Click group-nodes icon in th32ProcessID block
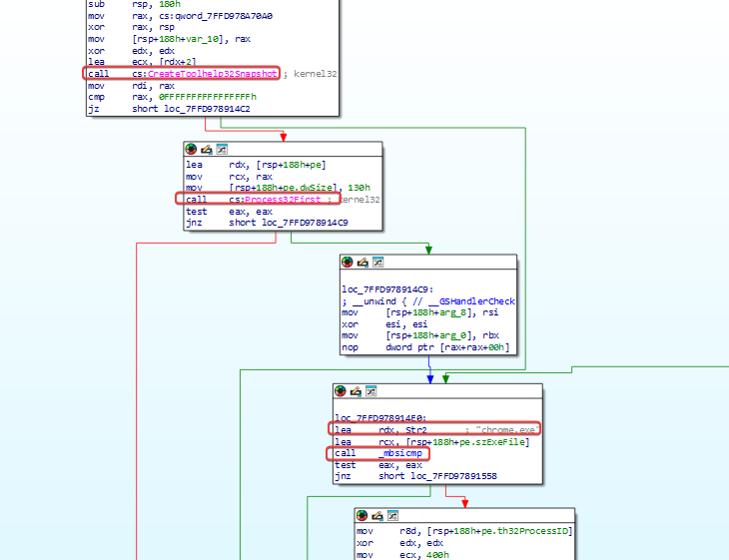This screenshot has height=560, width=729. coord(392,515)
